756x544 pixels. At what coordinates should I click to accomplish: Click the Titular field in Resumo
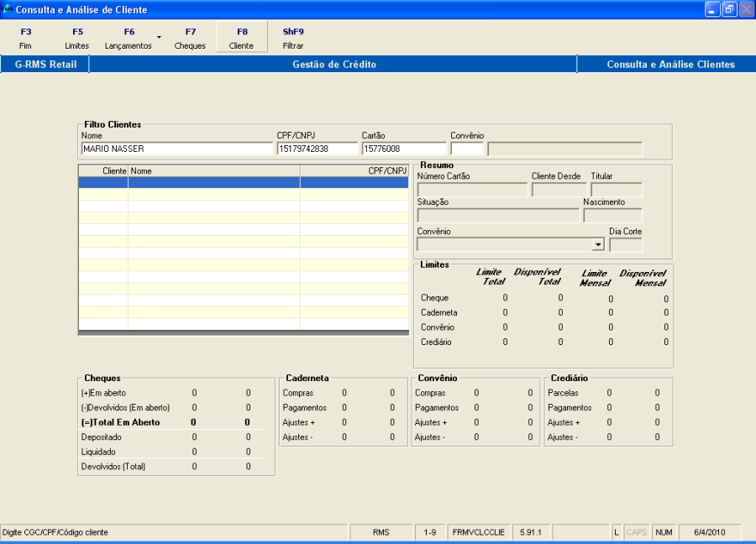(x=617, y=190)
